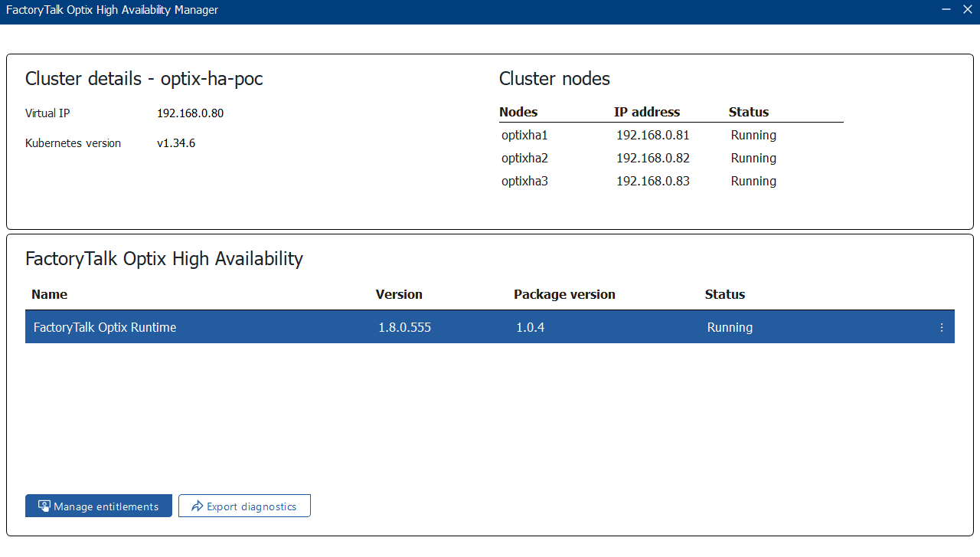Open the FactoryTalk Optix Runtime row options menu

point(942,327)
